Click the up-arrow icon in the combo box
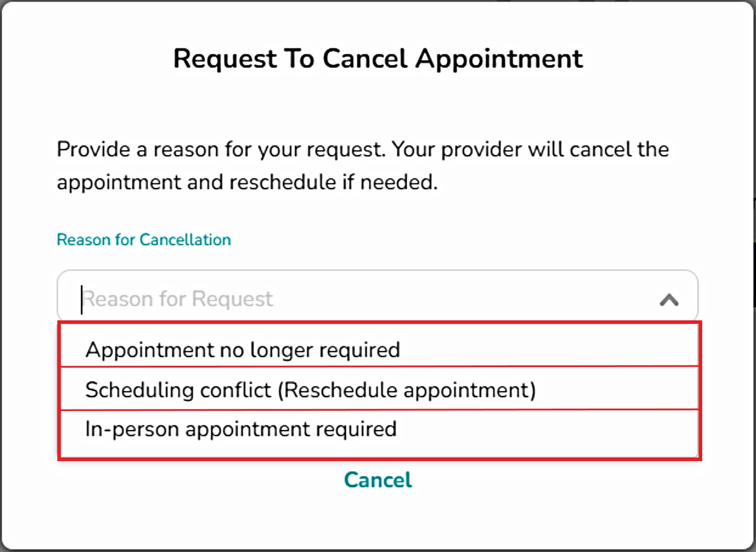 coord(669,300)
